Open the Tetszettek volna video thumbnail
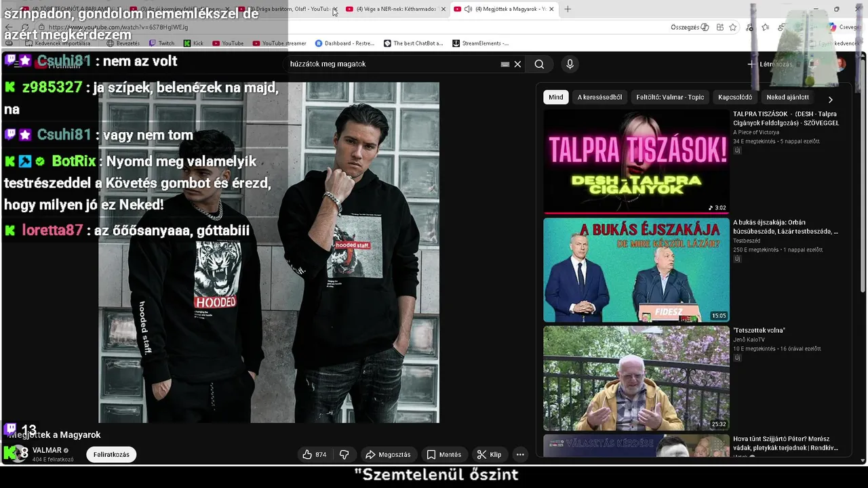This screenshot has height=488, width=868. tap(636, 378)
